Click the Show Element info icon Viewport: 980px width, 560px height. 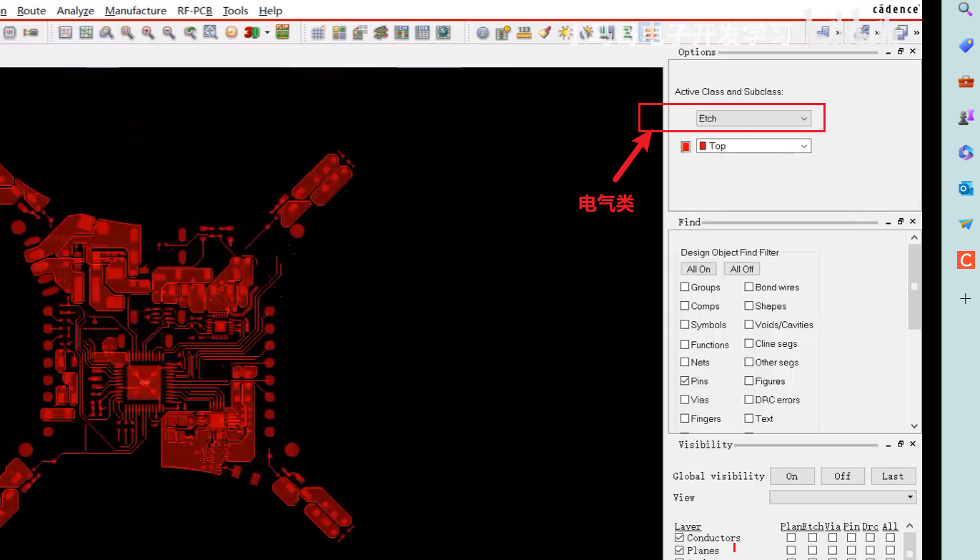(483, 33)
